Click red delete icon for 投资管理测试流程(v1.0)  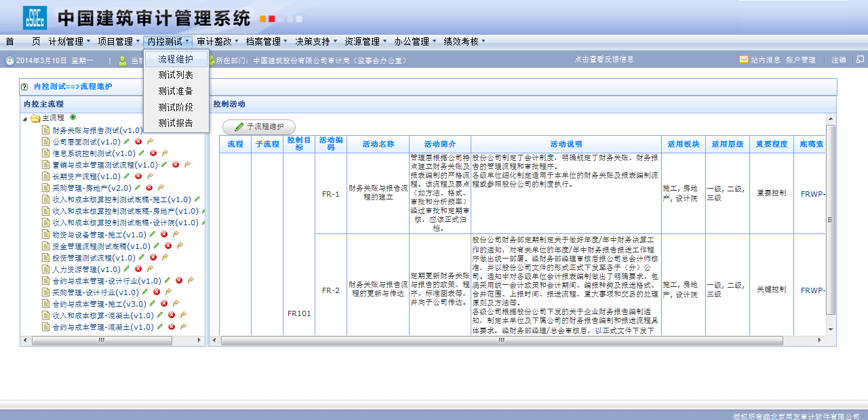153,257
